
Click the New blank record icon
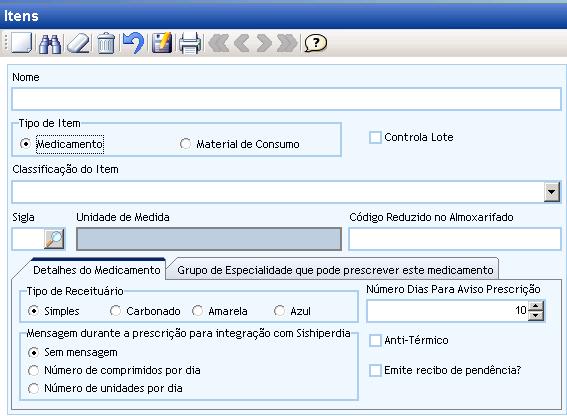22,43
